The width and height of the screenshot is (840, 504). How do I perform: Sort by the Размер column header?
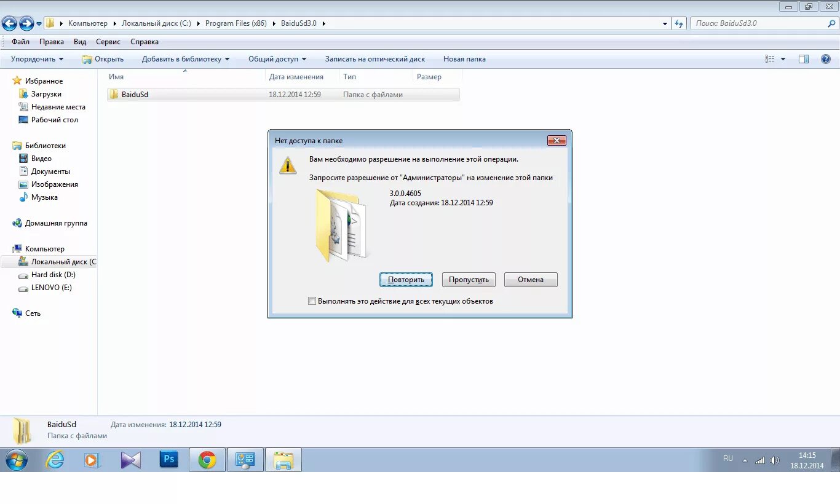click(437, 77)
